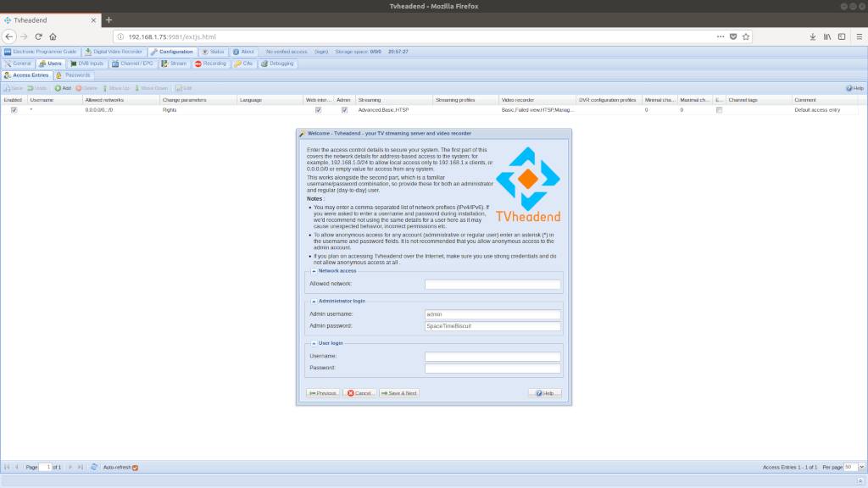Uncheck Enabled for the default access entry
The width and height of the screenshot is (868, 488).
point(14,110)
